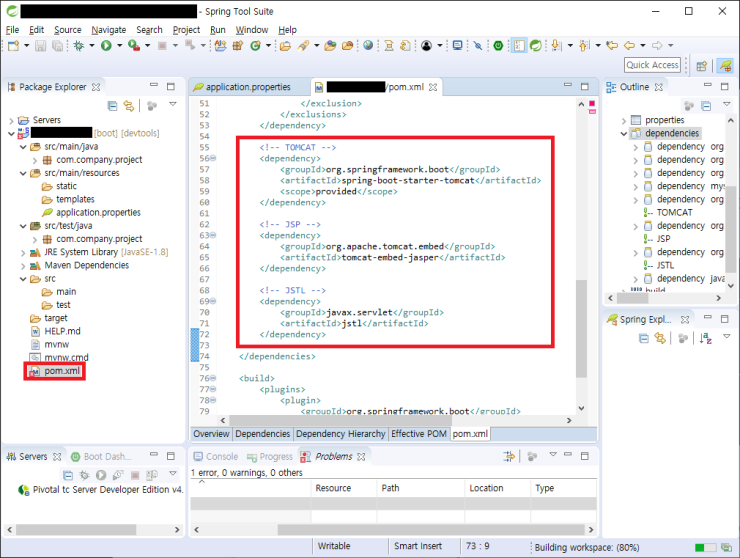
Task: Expand the JRE System Library node
Action: point(23,252)
